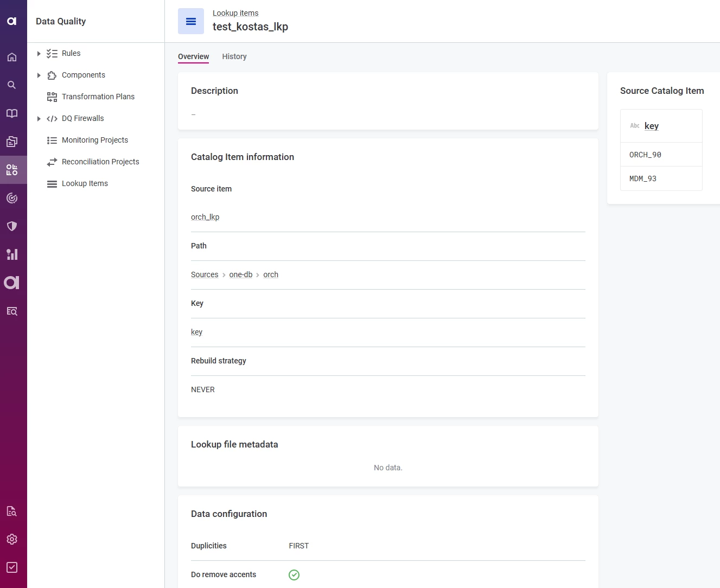Click the Abc type icon beside key
The width and height of the screenshot is (720, 588).
[635, 126]
